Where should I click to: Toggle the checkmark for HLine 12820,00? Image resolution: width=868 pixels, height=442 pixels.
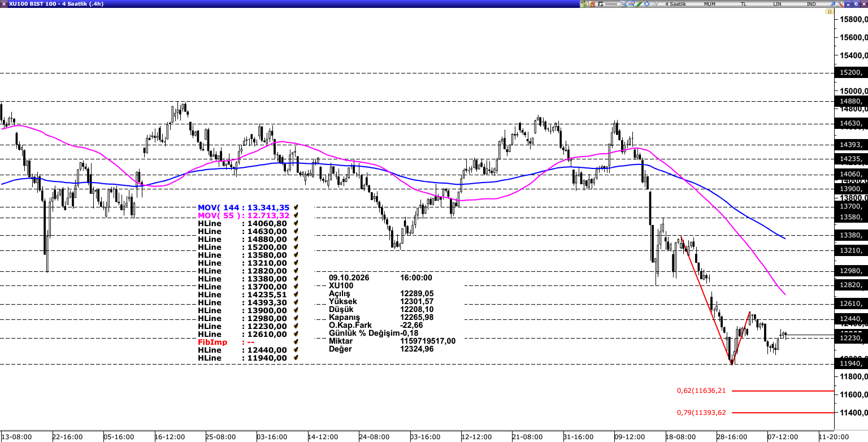point(296,271)
